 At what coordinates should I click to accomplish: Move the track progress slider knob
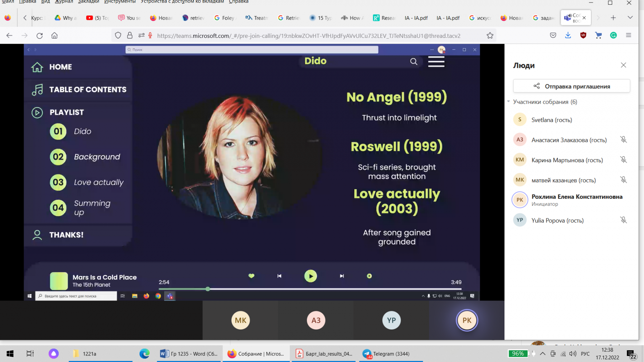(208, 289)
